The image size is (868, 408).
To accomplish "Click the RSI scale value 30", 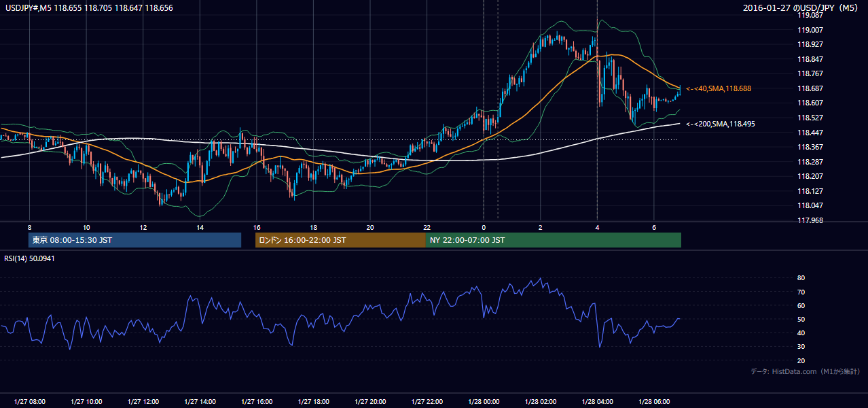I will tap(801, 347).
